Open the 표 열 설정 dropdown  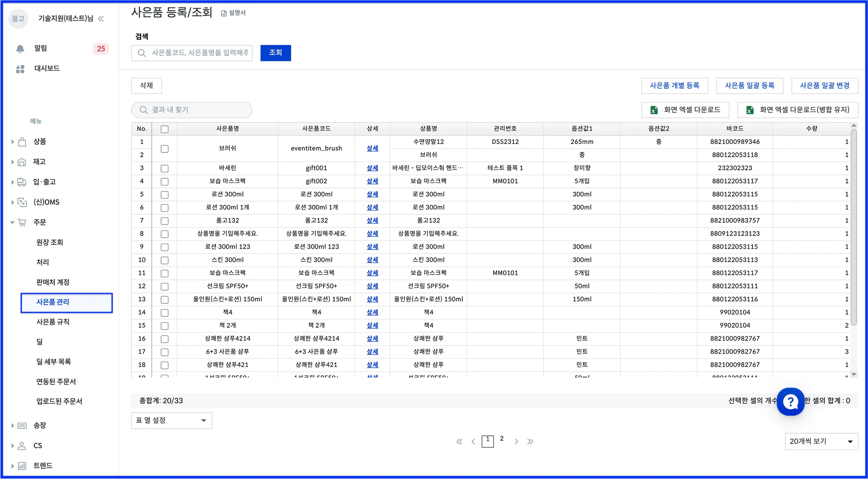point(171,421)
